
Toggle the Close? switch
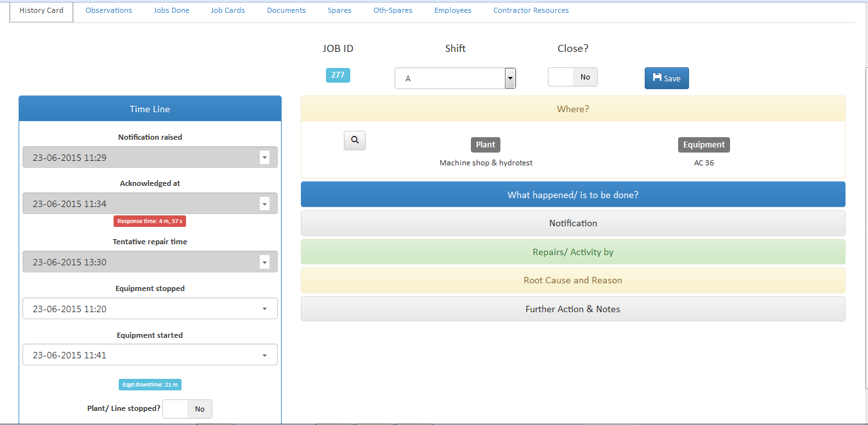click(x=572, y=77)
